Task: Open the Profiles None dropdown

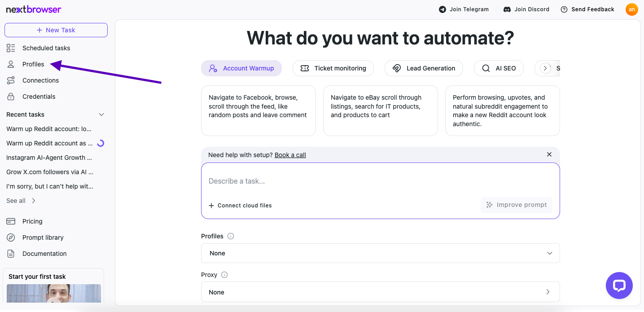Action: 381,253
